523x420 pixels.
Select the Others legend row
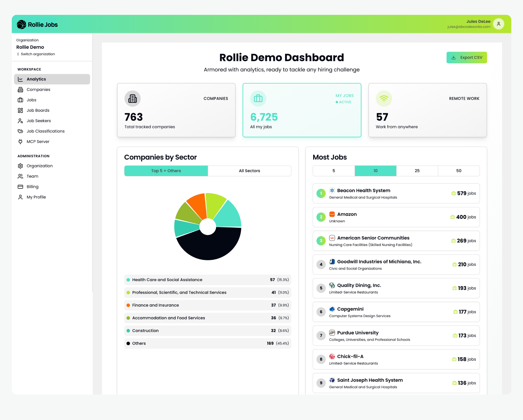click(x=208, y=343)
